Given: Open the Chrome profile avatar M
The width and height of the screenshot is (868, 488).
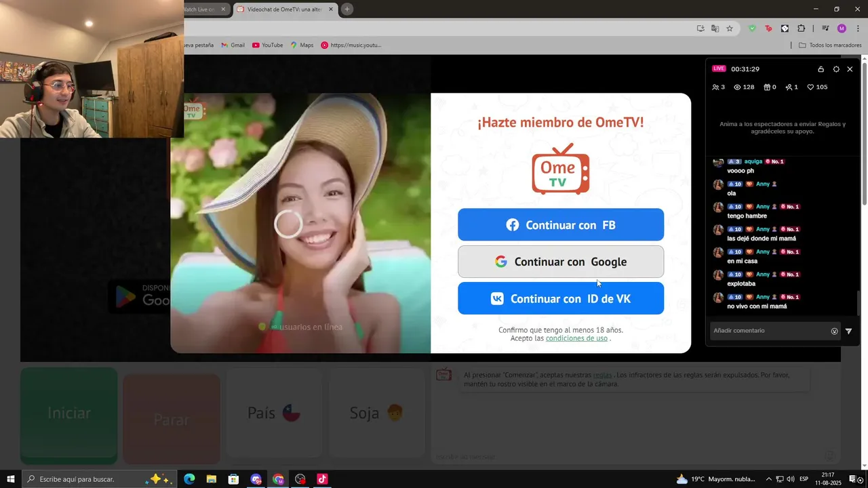Looking at the screenshot, I should click(x=842, y=28).
